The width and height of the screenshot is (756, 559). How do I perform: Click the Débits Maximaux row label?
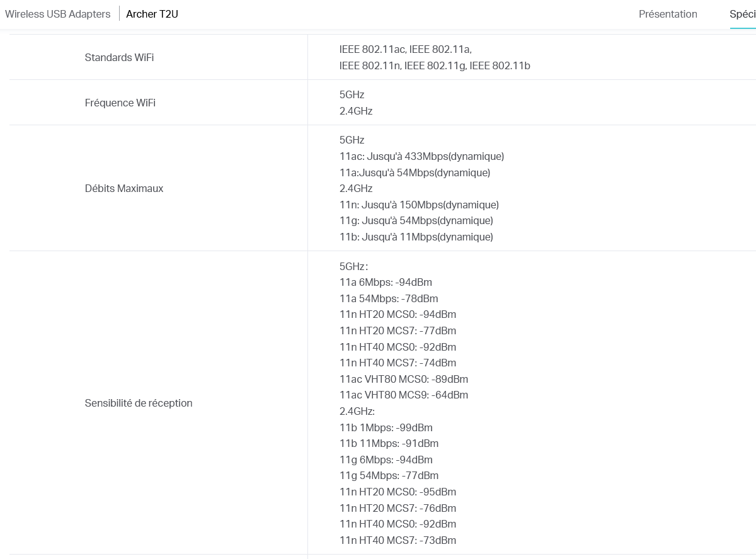124,188
